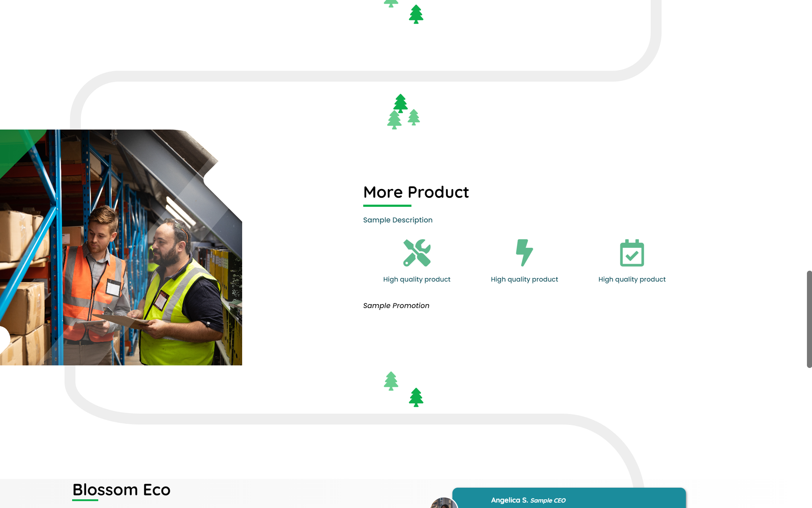Click High quality product label under lightning bolt
This screenshot has width=812, height=508.
pos(524,279)
